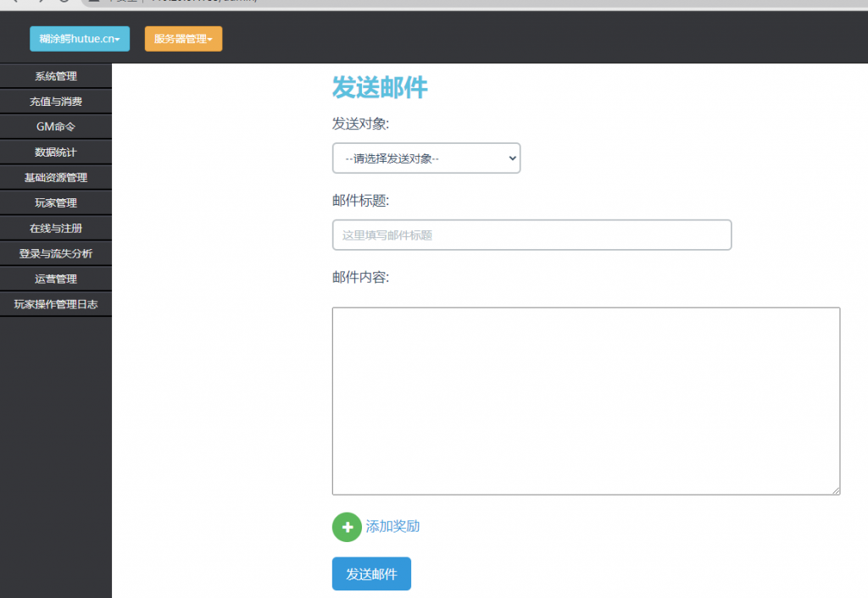Image resolution: width=868 pixels, height=598 pixels.
Task: Open 在线与注册 sidebar item
Action: coord(56,229)
